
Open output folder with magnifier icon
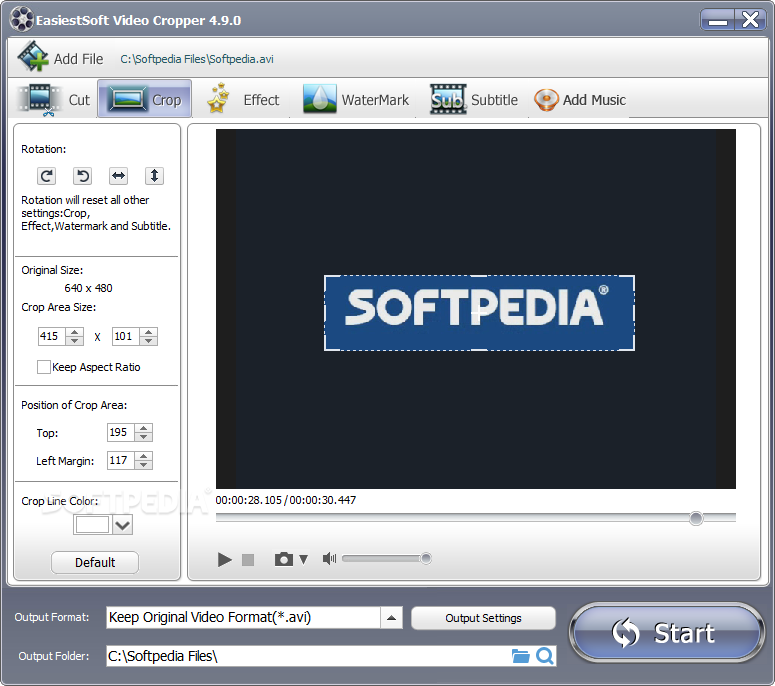point(545,656)
